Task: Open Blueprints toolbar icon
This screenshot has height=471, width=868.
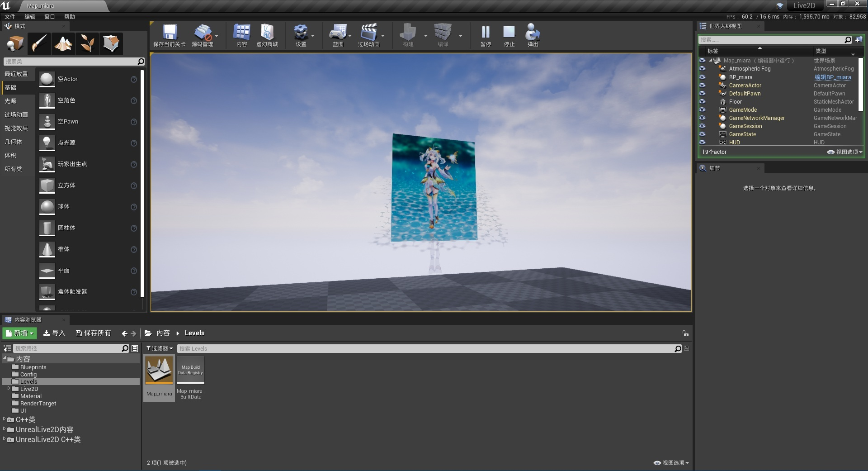Action: click(337, 33)
